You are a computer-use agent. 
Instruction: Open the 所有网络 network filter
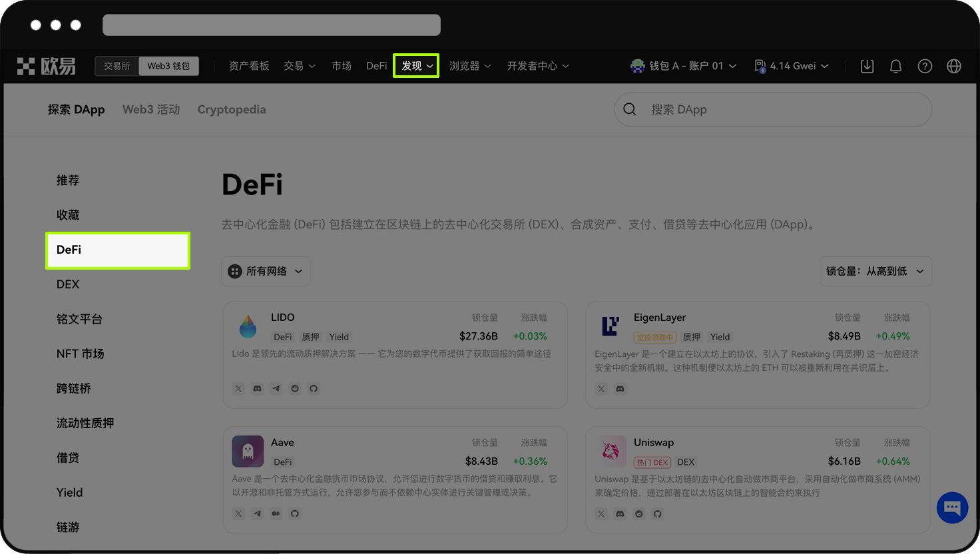pos(266,271)
